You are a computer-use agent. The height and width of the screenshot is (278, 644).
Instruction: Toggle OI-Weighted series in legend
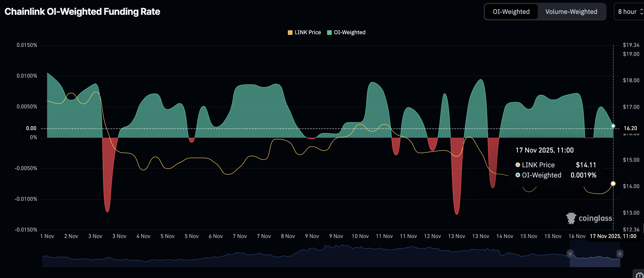350,33
